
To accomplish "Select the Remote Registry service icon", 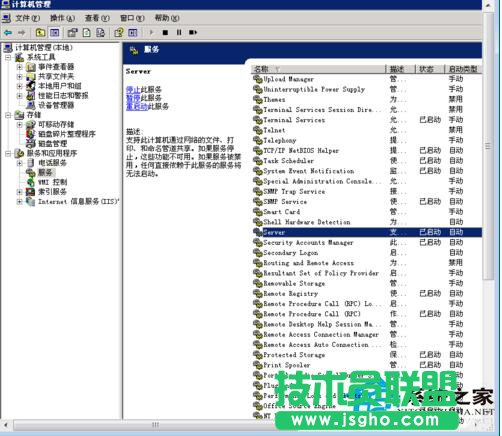I will (257, 293).
